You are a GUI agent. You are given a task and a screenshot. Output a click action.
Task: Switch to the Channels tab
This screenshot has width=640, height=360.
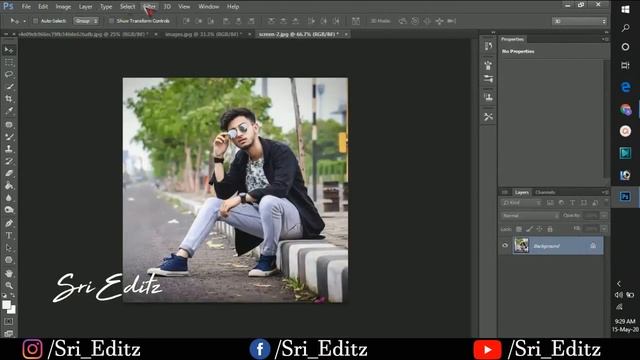[x=545, y=192]
